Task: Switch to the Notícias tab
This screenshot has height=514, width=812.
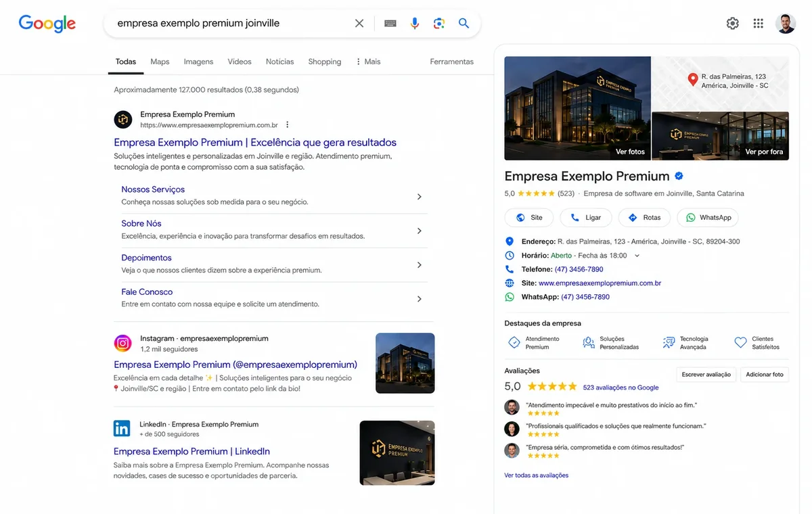Action: click(x=279, y=62)
